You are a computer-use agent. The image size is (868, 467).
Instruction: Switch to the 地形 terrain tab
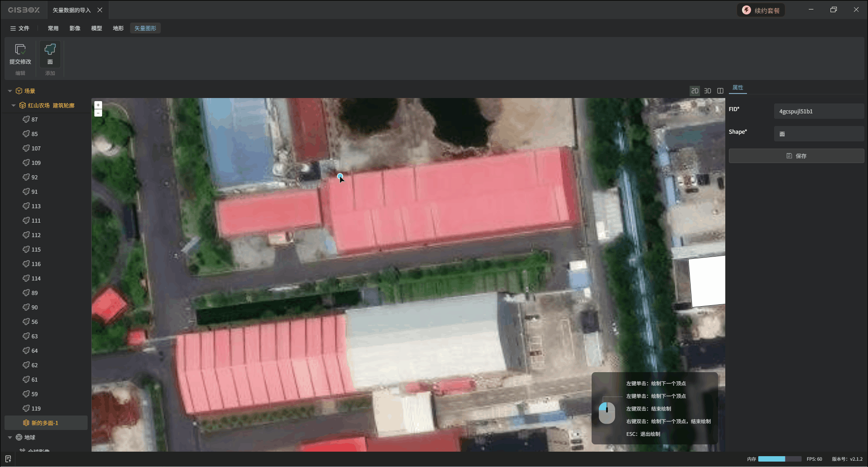tap(118, 28)
